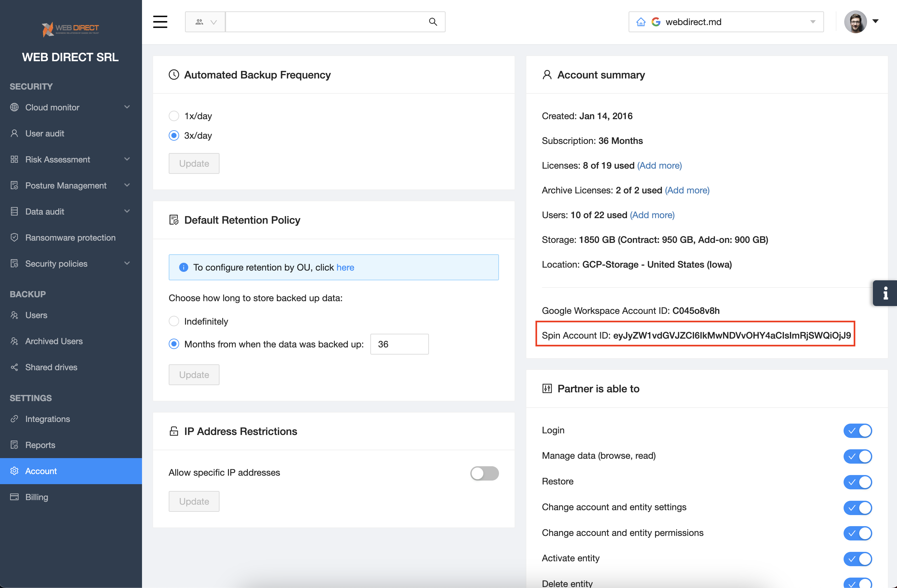The width and height of the screenshot is (897, 588).
Task: Click the search magnifier icon
Action: click(433, 22)
